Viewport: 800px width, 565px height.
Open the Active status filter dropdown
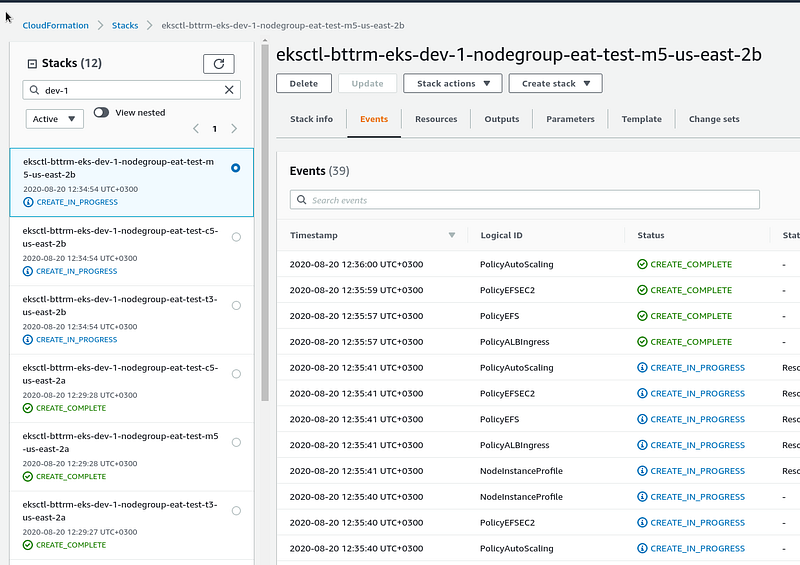click(x=55, y=119)
